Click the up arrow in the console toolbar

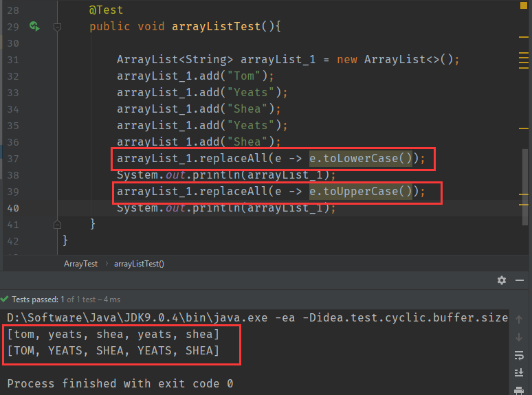519,319
